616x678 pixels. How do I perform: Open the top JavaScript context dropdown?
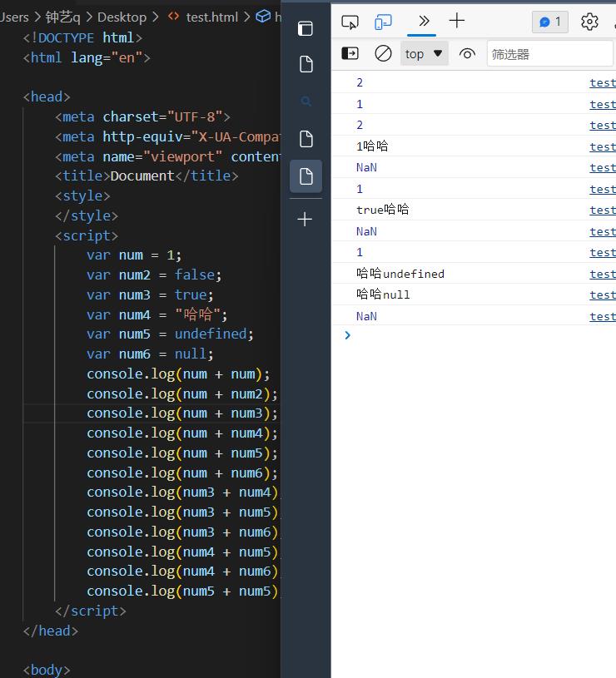click(424, 53)
